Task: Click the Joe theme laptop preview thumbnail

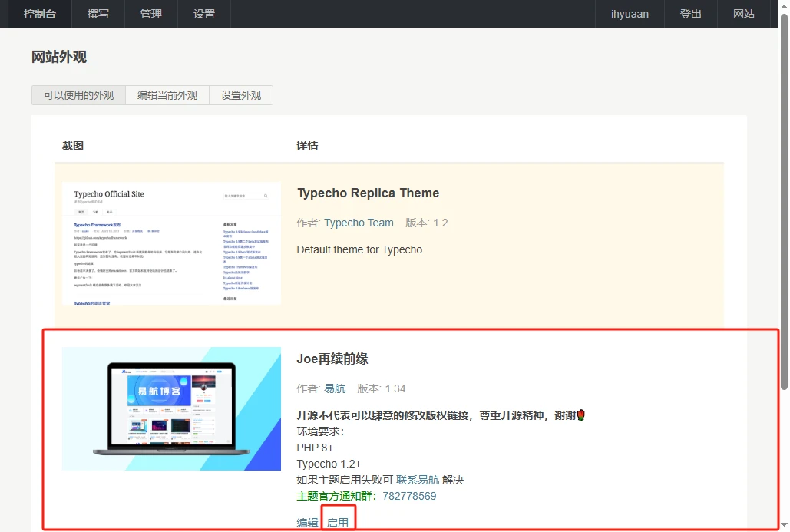Action: pyautogui.click(x=171, y=408)
